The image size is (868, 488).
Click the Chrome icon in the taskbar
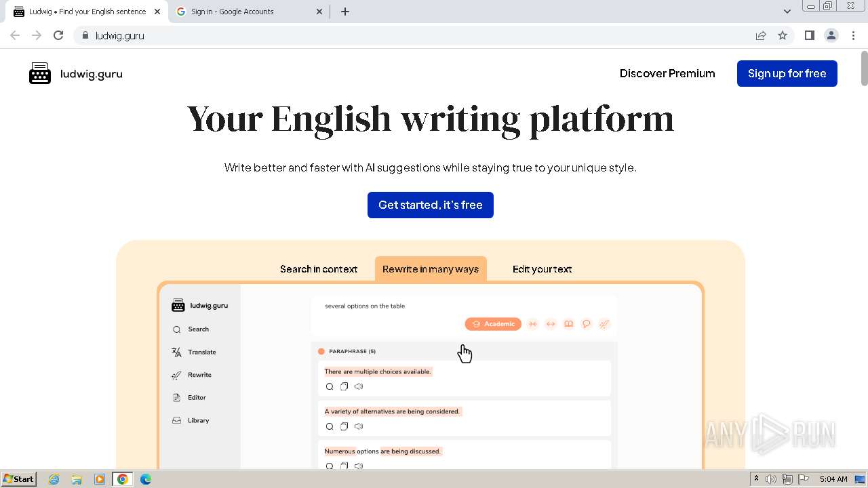coord(123,479)
